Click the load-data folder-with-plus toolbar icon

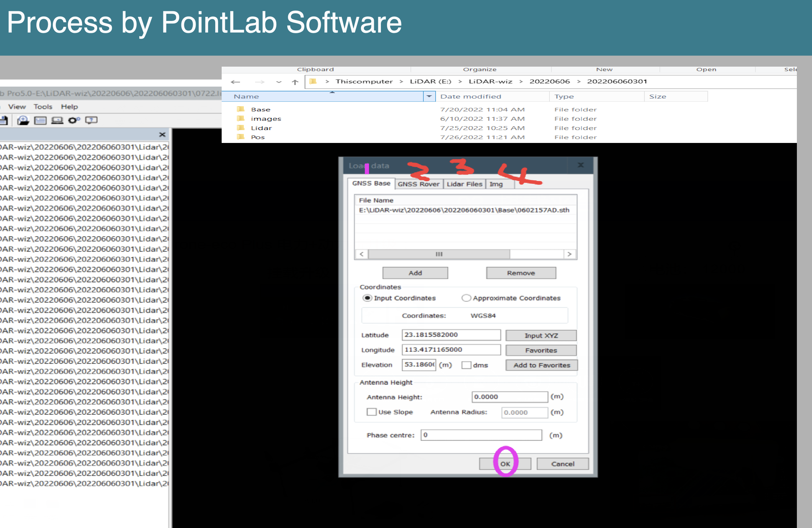coord(23,120)
